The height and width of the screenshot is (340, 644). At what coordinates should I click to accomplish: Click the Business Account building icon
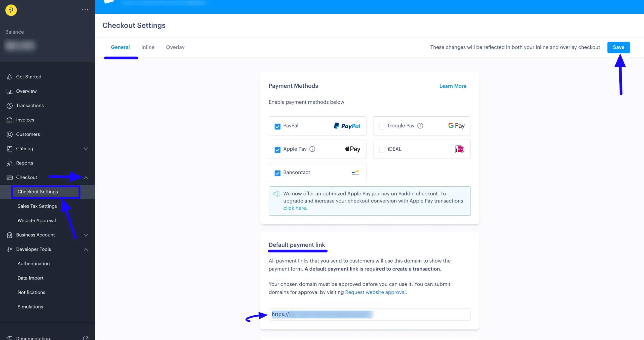tap(10, 235)
